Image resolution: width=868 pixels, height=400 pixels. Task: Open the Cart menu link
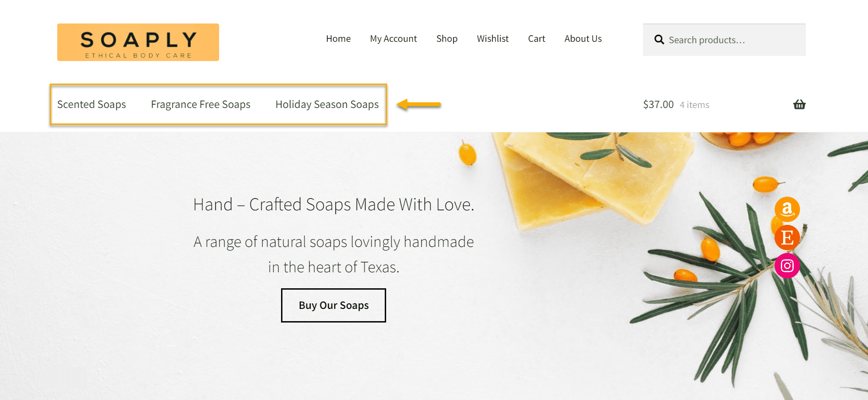point(536,39)
